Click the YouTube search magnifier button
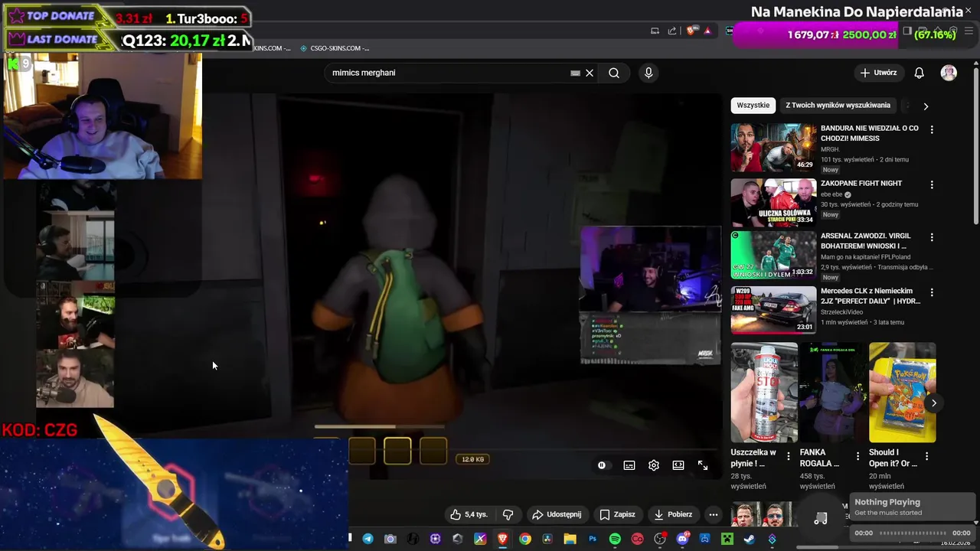The height and width of the screenshot is (551, 980). pyautogui.click(x=614, y=73)
